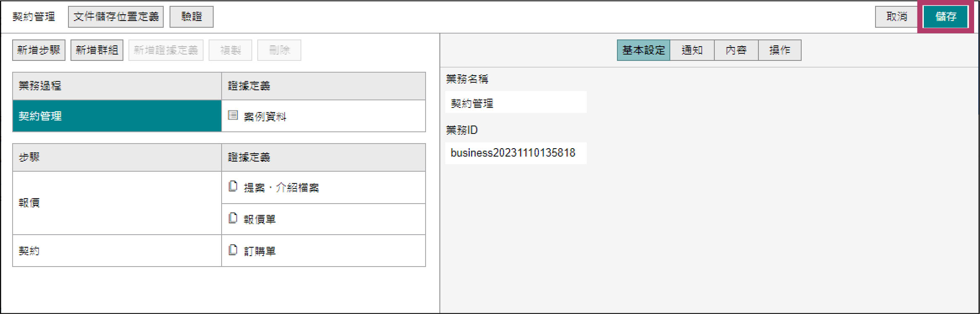The width and height of the screenshot is (980, 314).
Task: Select the 報價 step row
Action: coord(117,203)
